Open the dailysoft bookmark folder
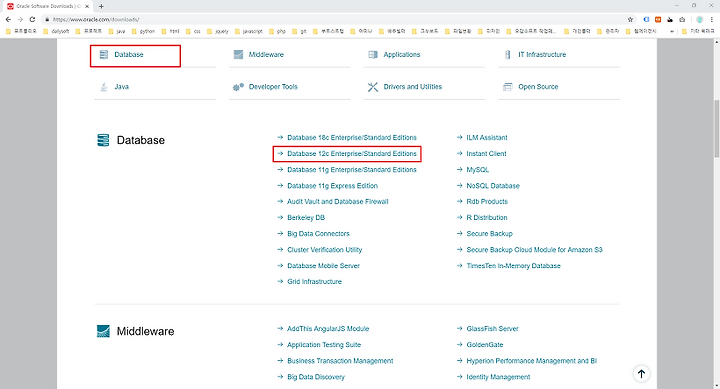720x389 pixels. pyautogui.click(x=56, y=31)
